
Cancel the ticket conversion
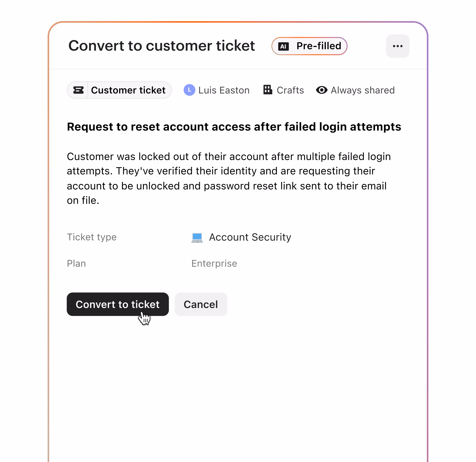(201, 304)
